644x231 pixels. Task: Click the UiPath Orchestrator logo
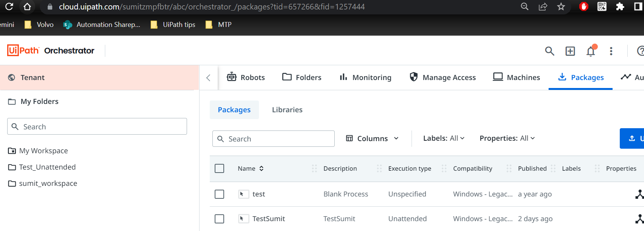tap(51, 50)
